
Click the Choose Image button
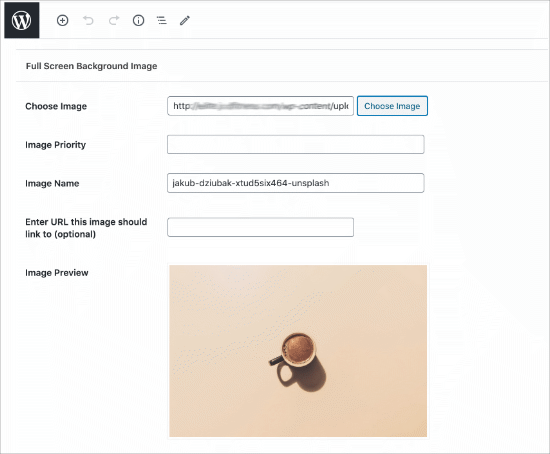click(x=392, y=106)
